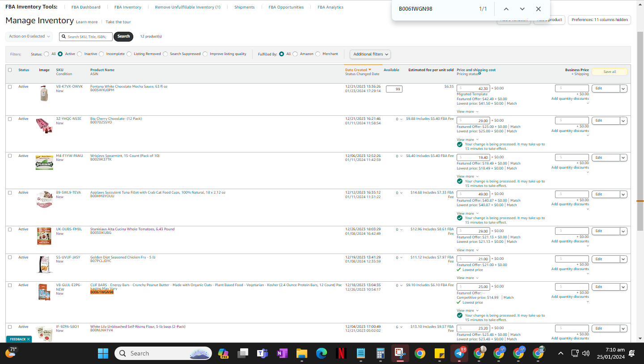The height and width of the screenshot is (364, 644).
Task: Select the Fontana Mocha Sauce row checkbox
Action: tap(10, 87)
